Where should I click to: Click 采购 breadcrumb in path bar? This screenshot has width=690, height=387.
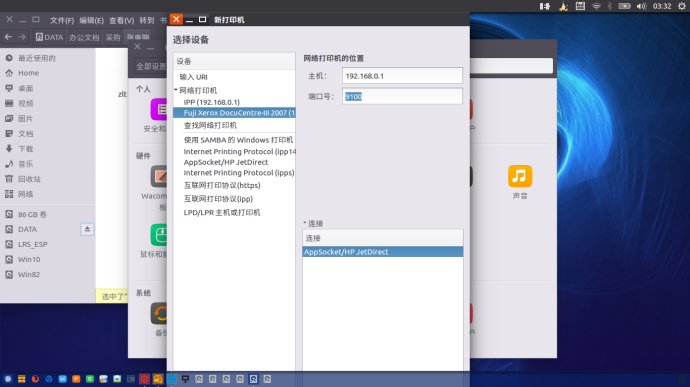[113, 37]
